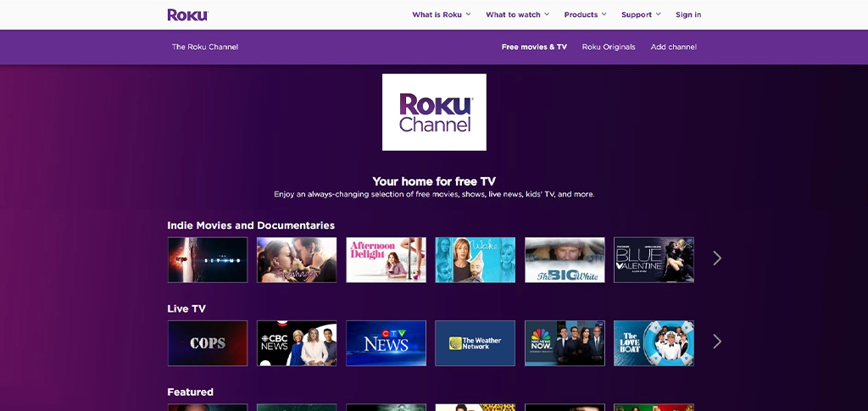Open the Products dropdown menu
Viewport: 868px width, 411px height.
585,15
